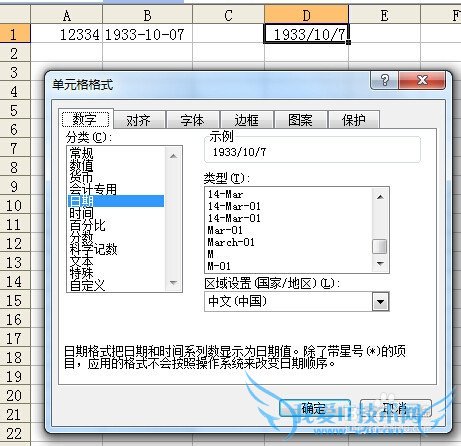Viewport: 461px width, 446px height.
Task: Open the 字体 tab
Action: 193,120
